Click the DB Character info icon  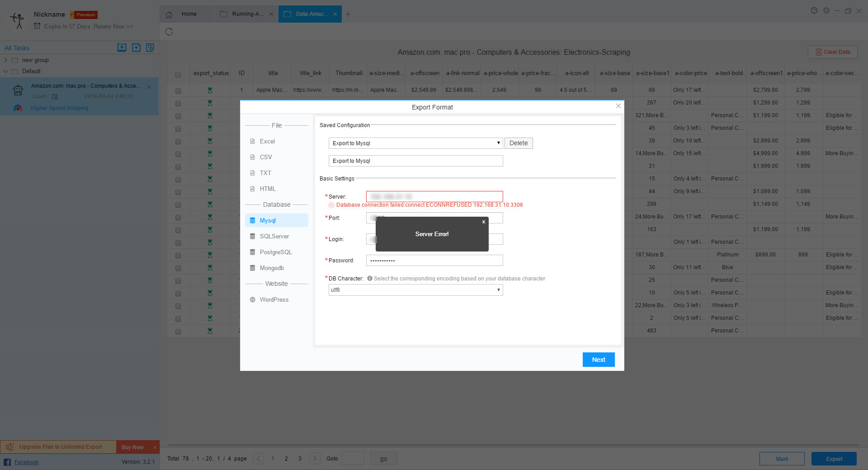click(370, 279)
